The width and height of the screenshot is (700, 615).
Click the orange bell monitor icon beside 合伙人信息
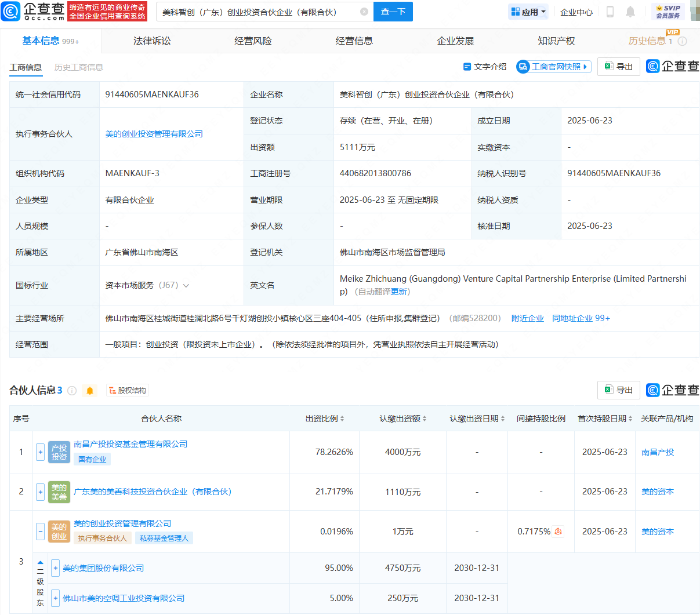90,391
